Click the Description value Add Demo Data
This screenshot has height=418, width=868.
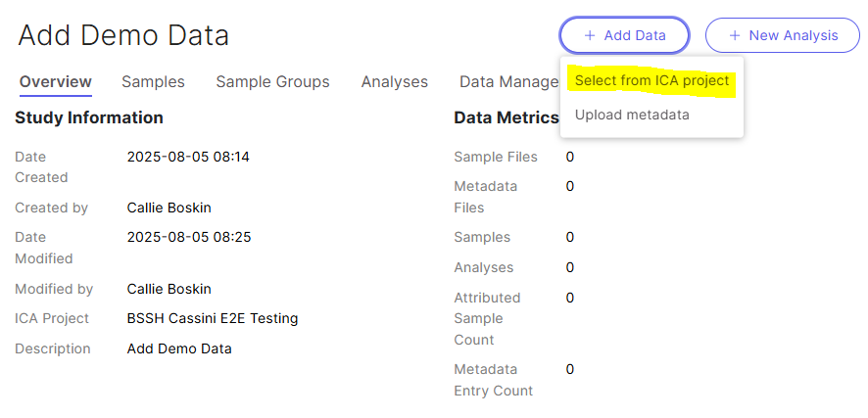(179, 348)
